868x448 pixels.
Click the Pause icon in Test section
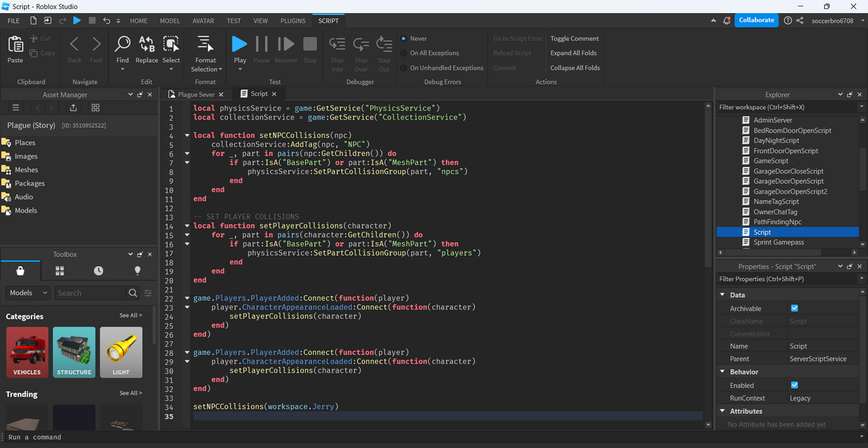[x=262, y=44]
